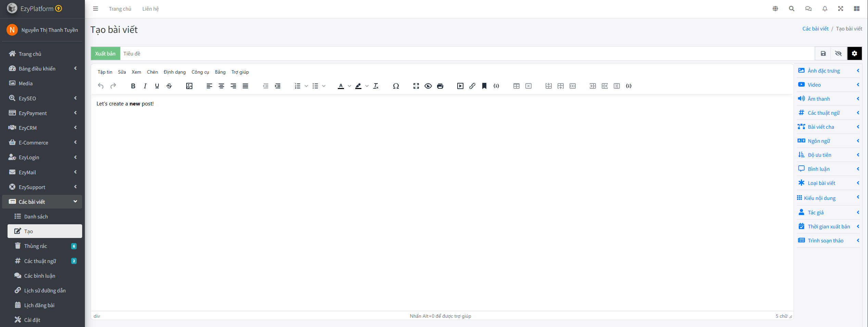Screen dimensions: 868x327
Task: Expand the EzySEO sidebar menu
Action: (x=42, y=98)
